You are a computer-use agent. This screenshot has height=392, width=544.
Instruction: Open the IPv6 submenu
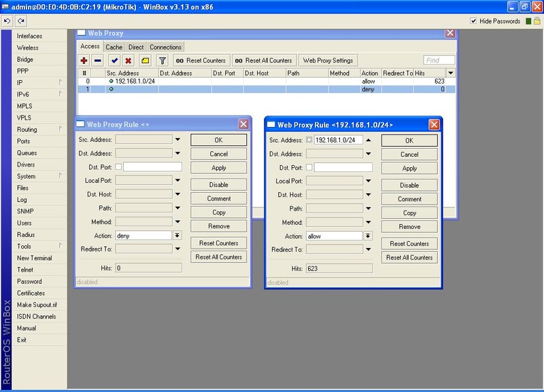[x=39, y=94]
